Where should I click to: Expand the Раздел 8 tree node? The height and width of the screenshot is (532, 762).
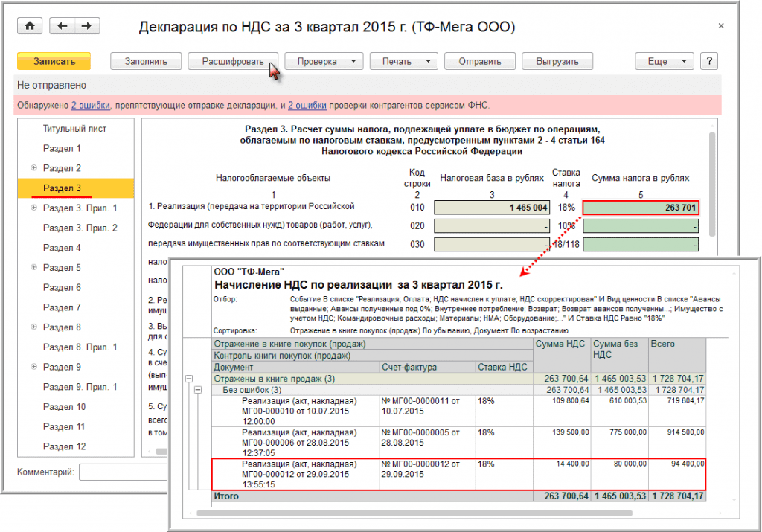click(33, 327)
